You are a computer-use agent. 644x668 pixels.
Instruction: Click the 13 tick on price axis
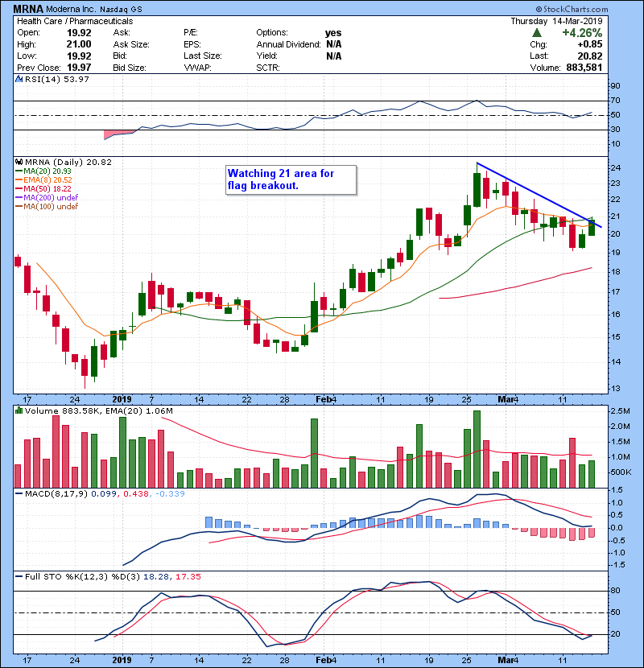[616, 389]
